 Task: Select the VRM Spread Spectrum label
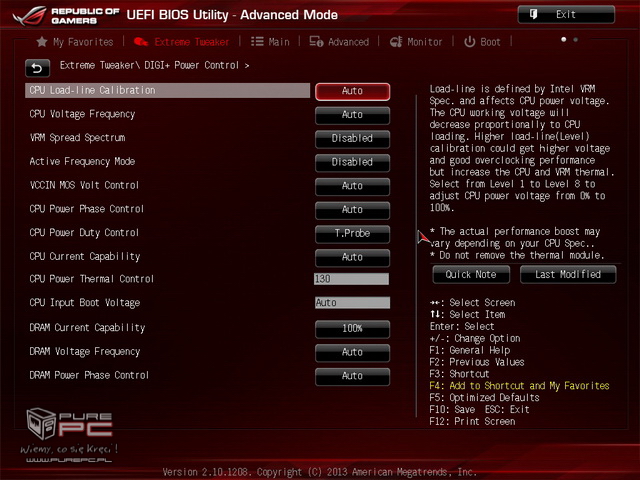[x=77, y=138]
